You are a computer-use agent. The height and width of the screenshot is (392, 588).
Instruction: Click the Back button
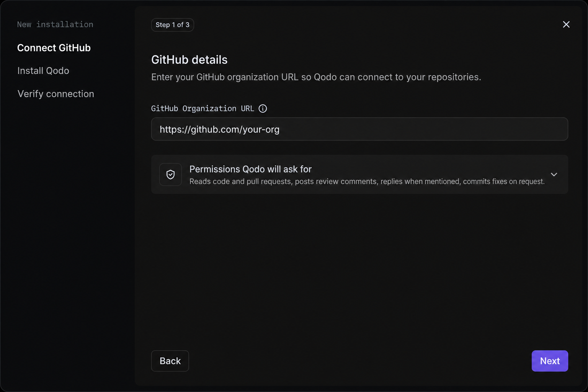pos(170,361)
